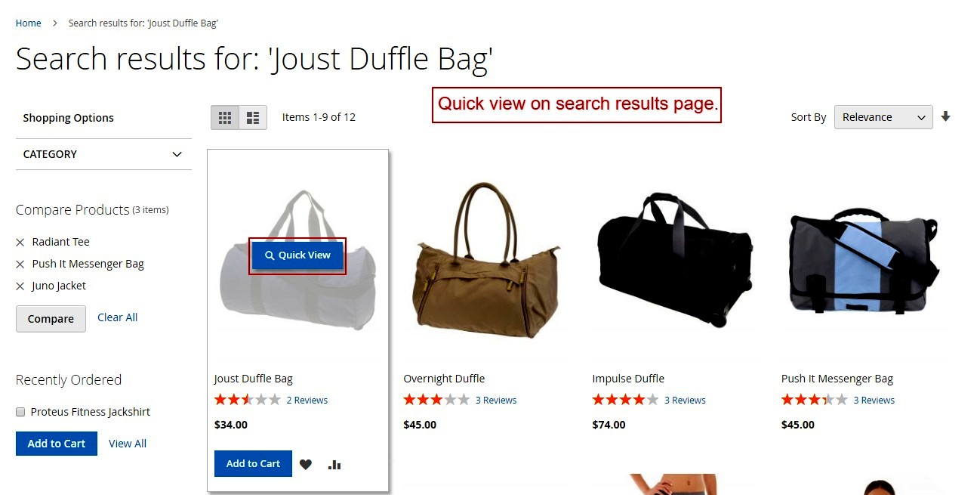Open the Sort By Relevance dropdown

tap(883, 117)
